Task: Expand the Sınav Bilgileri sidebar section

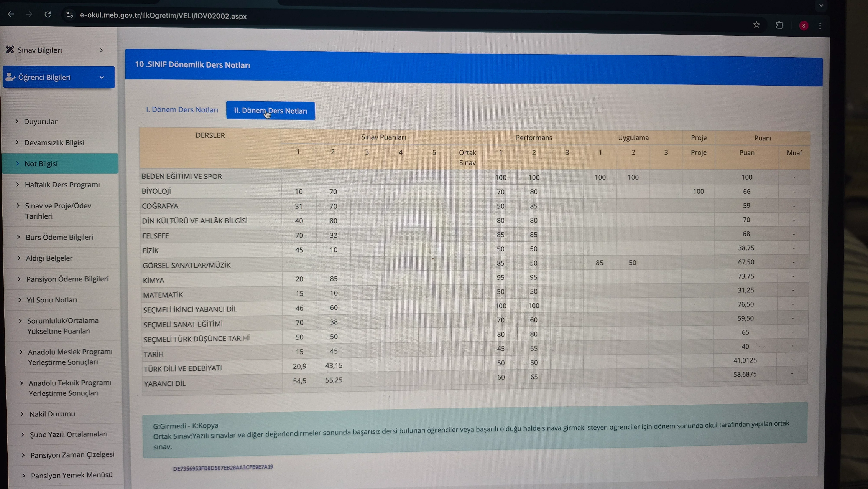Action: point(54,50)
